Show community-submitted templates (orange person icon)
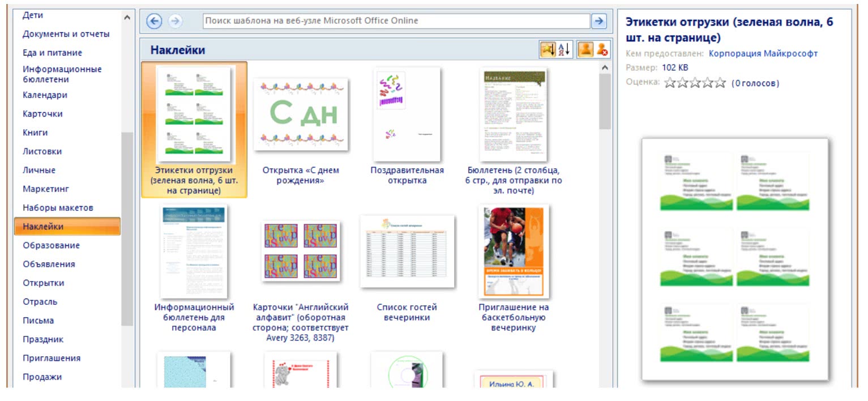Screen dimensions: 868x401 (x=585, y=50)
